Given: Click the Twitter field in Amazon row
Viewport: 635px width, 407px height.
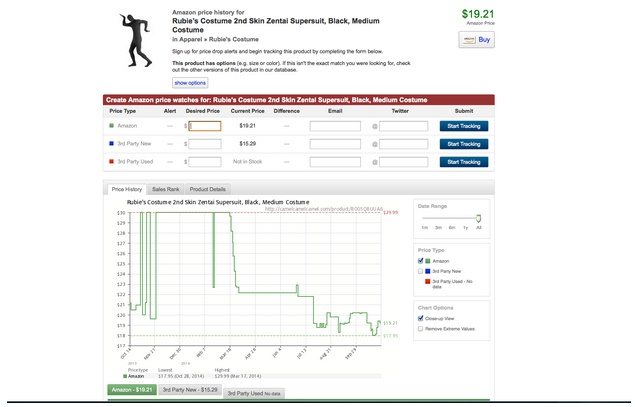Looking at the screenshot, I should coord(403,126).
